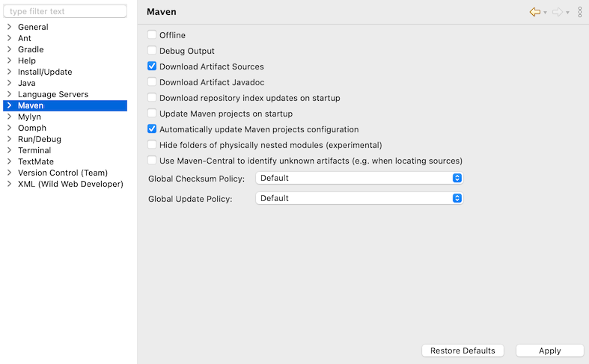Viewport: 589px width, 364px height.
Task: Open the three-dot view menu icon
Action: [x=580, y=13]
